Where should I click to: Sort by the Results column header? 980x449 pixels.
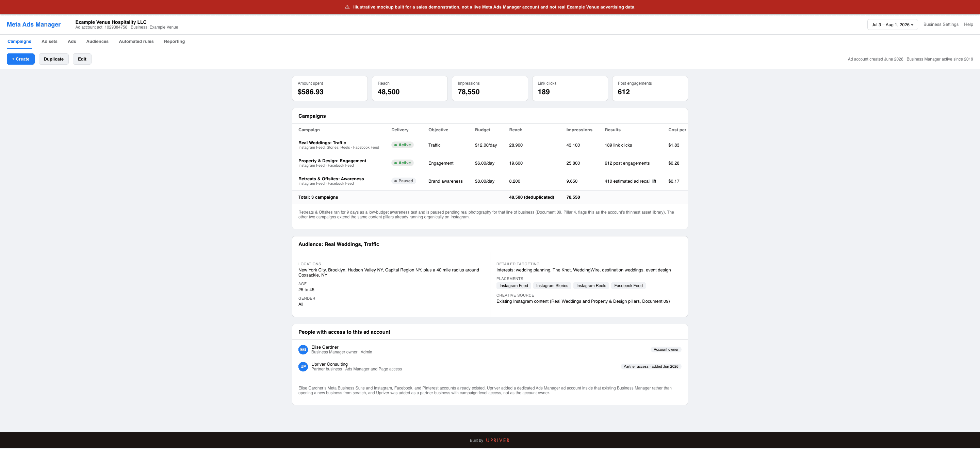(x=612, y=130)
